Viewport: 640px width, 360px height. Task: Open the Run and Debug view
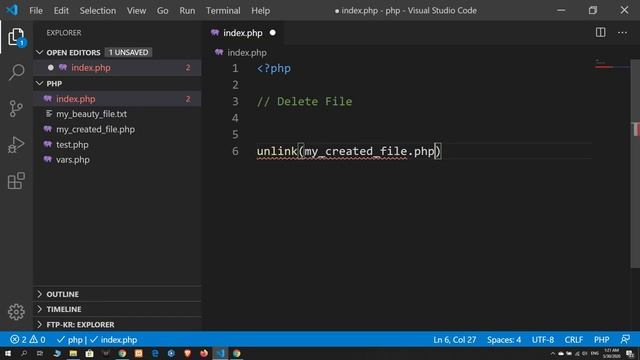pos(16,144)
